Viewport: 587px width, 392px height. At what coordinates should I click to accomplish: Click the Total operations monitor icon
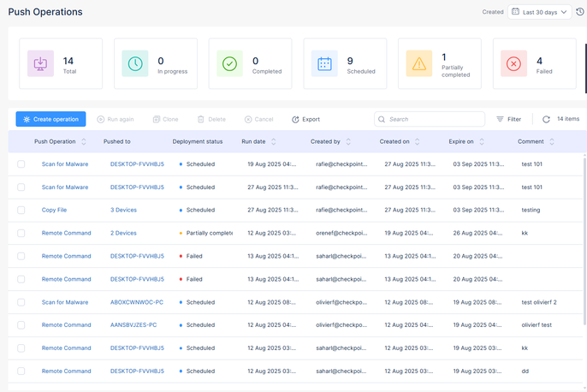(x=40, y=63)
